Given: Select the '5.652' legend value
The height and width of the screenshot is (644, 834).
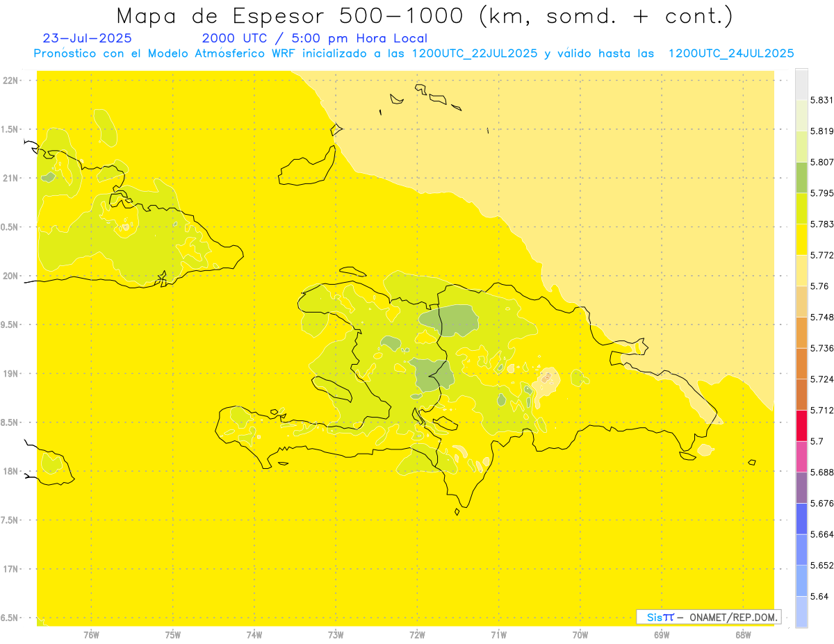Looking at the screenshot, I should (x=821, y=565).
